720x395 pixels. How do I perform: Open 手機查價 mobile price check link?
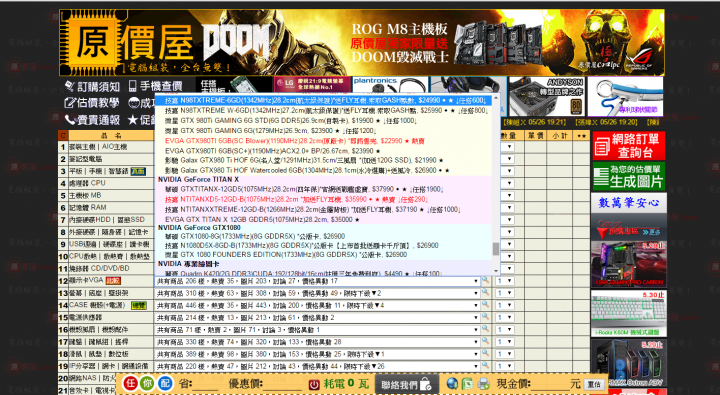pyautogui.click(x=155, y=86)
